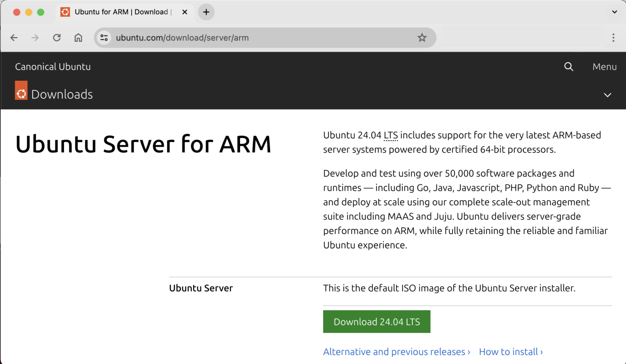
Task: Close the Ubuntu for ARM tab
Action: pos(185,12)
